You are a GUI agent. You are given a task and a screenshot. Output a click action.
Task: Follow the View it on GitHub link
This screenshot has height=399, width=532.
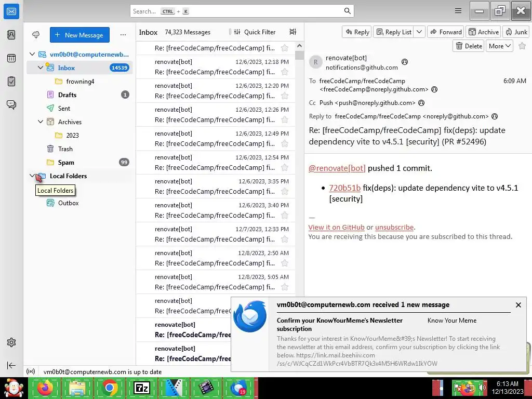point(336,228)
